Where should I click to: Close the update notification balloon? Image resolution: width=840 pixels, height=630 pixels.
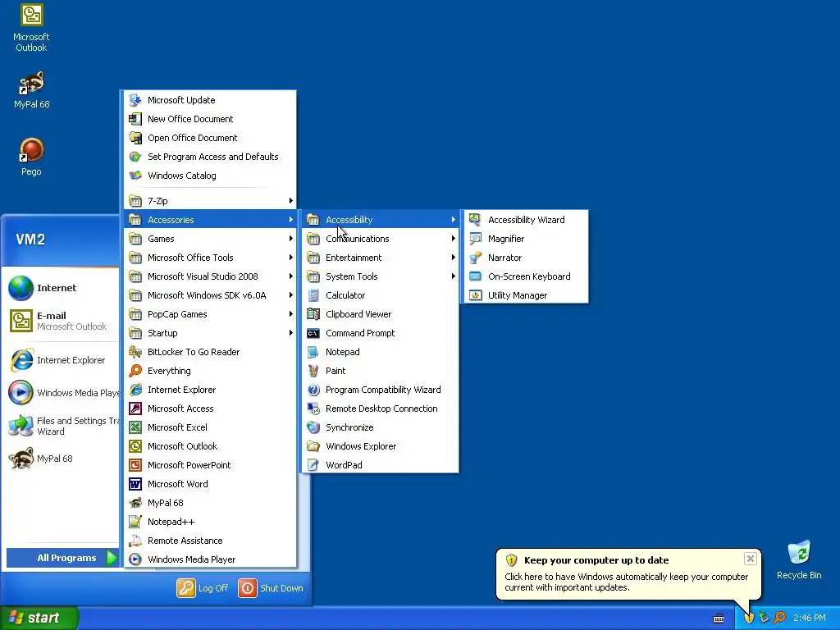point(750,559)
